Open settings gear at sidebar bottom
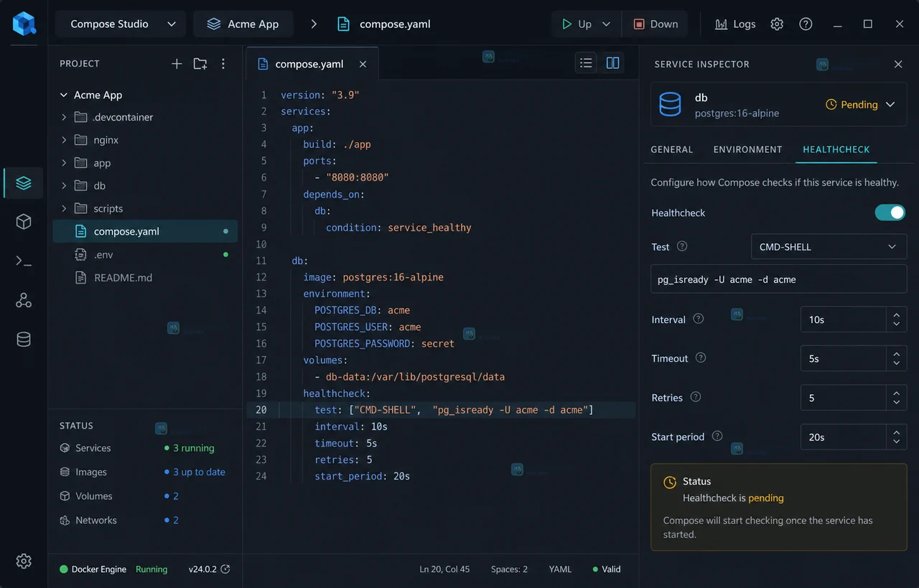This screenshot has height=588, width=919. [x=24, y=561]
